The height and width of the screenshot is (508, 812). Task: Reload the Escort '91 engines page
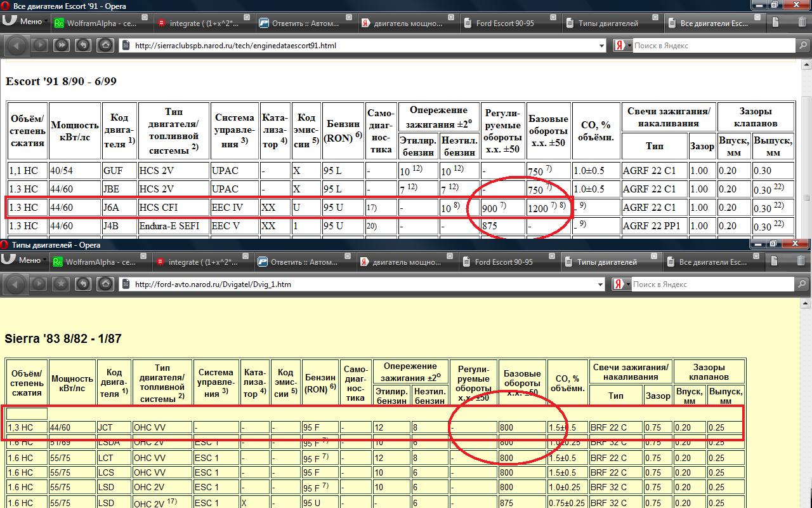pyautogui.click(x=83, y=45)
